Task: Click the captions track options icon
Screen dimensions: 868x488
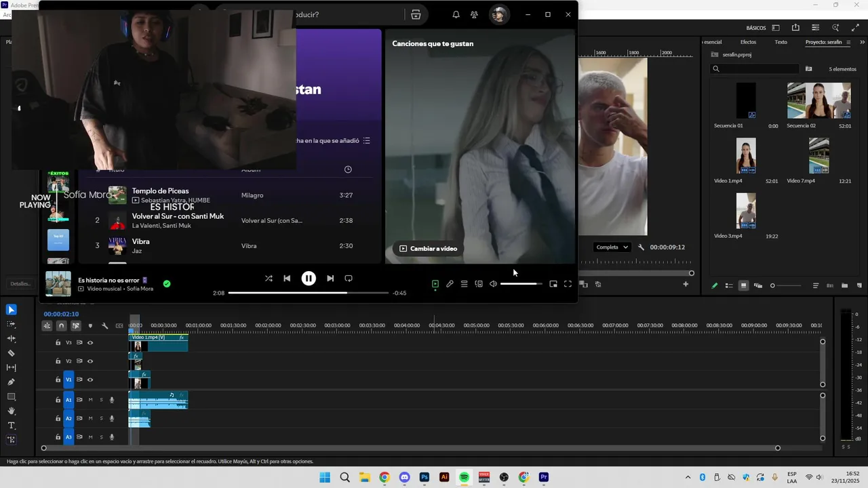Action: pyautogui.click(x=119, y=326)
